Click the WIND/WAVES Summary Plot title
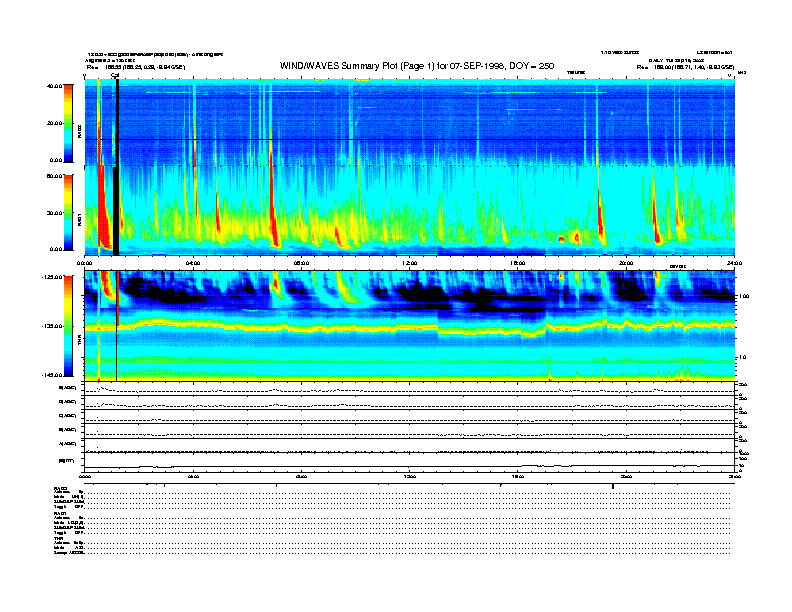The height and width of the screenshot is (612, 792). coord(417,66)
